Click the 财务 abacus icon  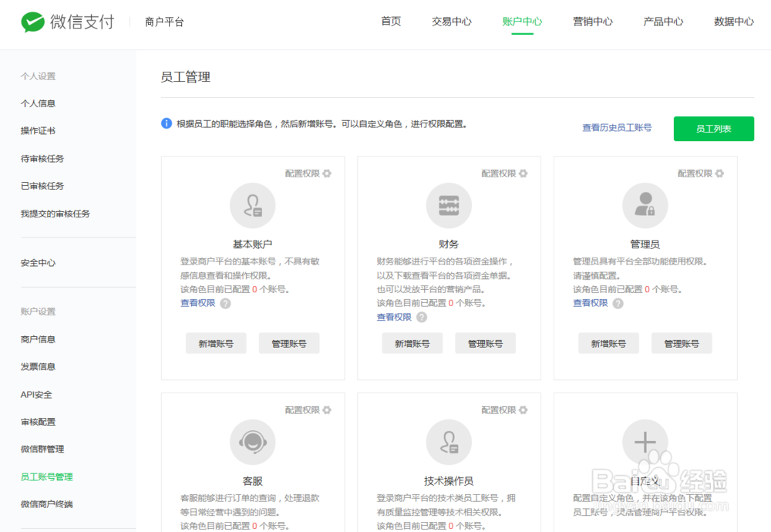pos(449,205)
